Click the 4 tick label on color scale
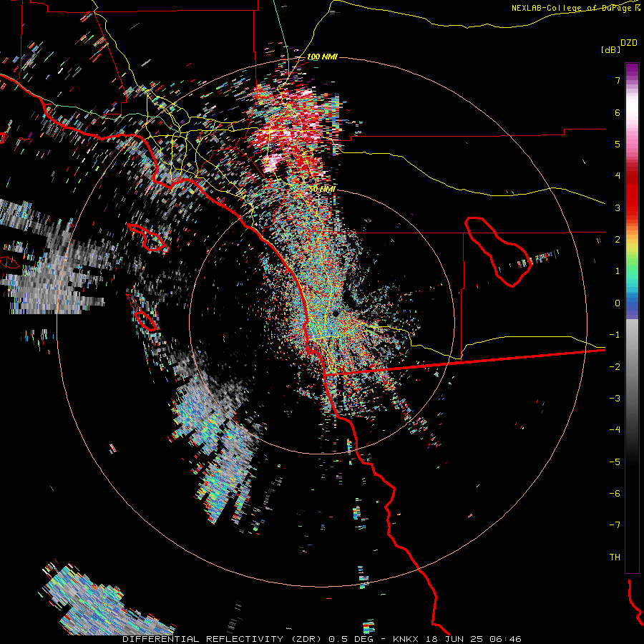The width and height of the screenshot is (644, 644). 618,176
